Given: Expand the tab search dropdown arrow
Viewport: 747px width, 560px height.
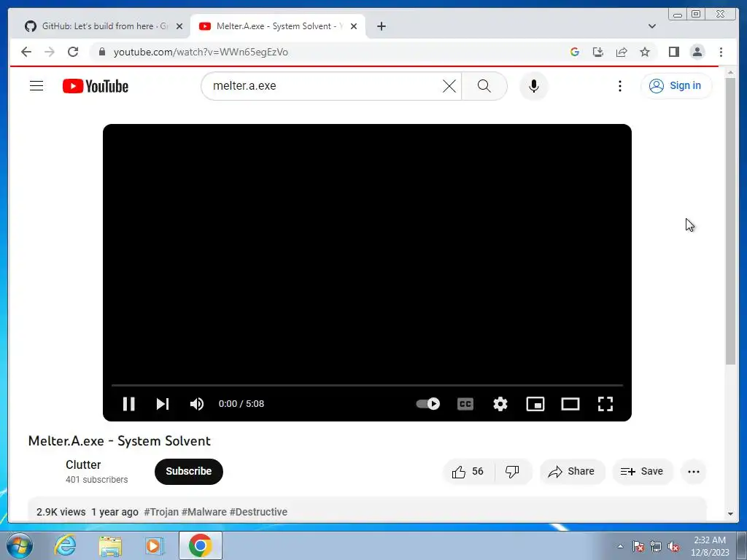Looking at the screenshot, I should pyautogui.click(x=652, y=26).
